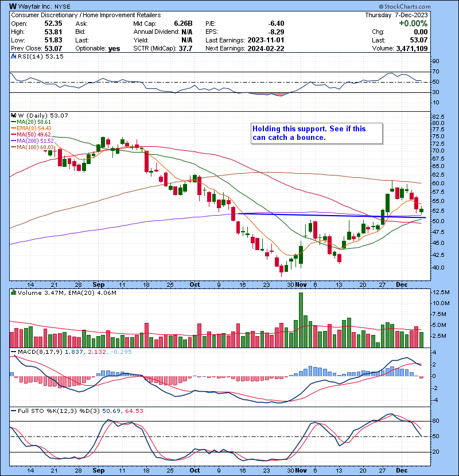This screenshot has width=459, height=476.
Task: Click the Low price 51.83
Action: click(x=53, y=40)
